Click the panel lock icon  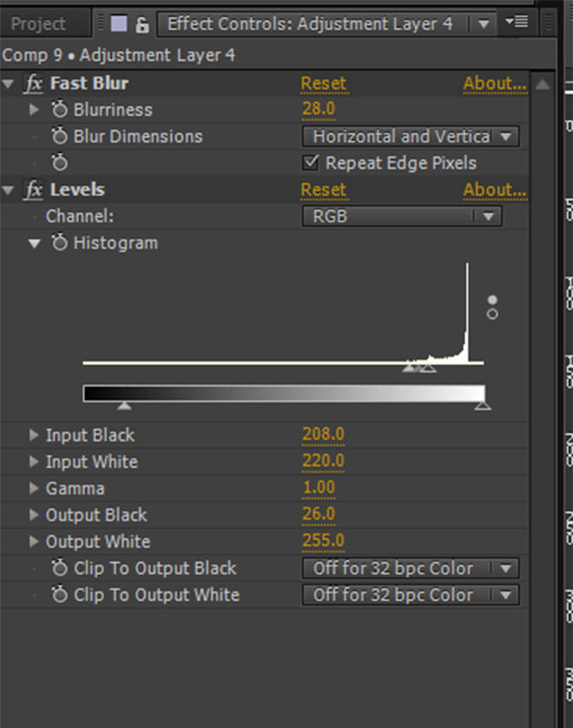[142, 24]
